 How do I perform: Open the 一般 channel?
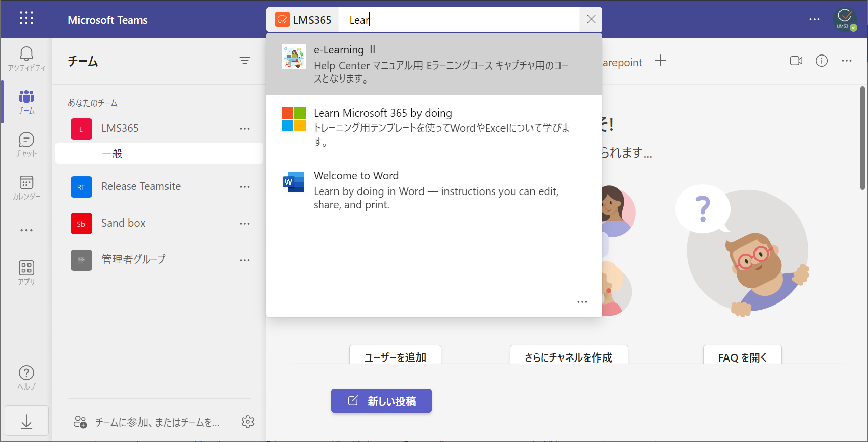[159, 153]
